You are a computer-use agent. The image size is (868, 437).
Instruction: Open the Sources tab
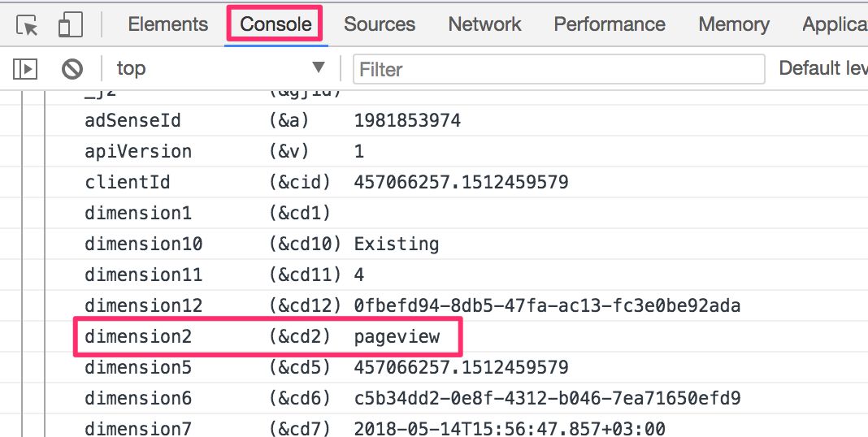380,24
